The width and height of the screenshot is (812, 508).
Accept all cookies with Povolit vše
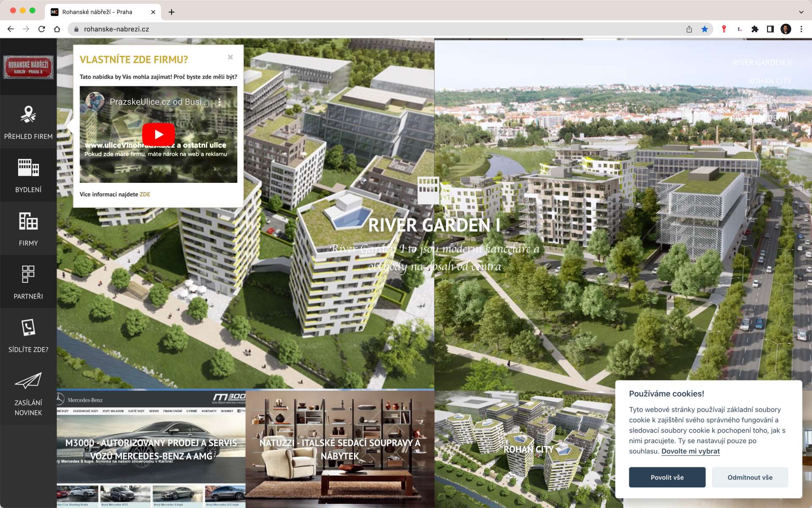pyautogui.click(x=667, y=477)
